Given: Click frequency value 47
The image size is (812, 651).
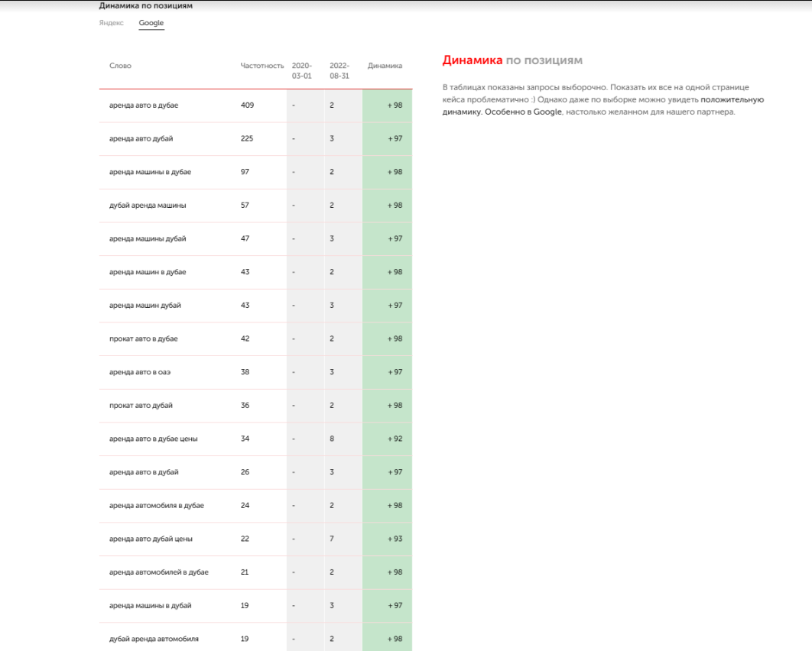Looking at the screenshot, I should click(x=245, y=238).
